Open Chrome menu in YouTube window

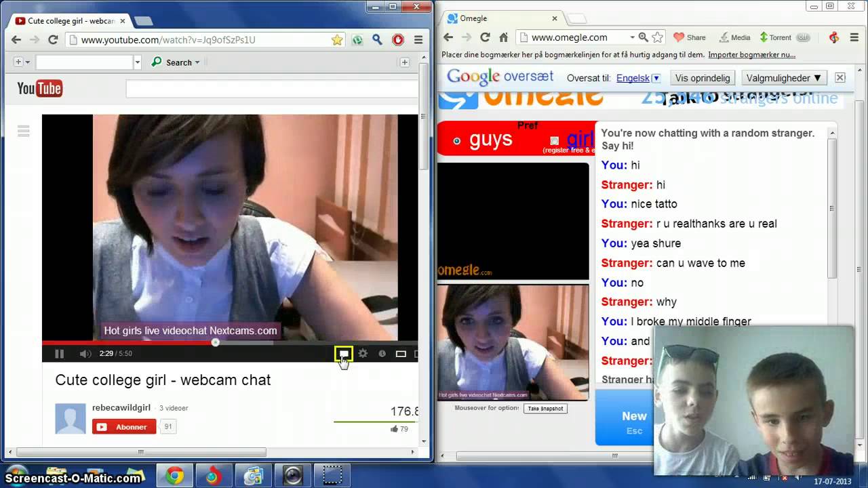[418, 40]
